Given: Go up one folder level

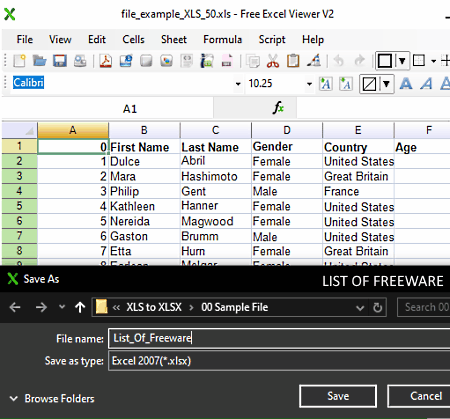Looking at the screenshot, I should [x=80, y=307].
